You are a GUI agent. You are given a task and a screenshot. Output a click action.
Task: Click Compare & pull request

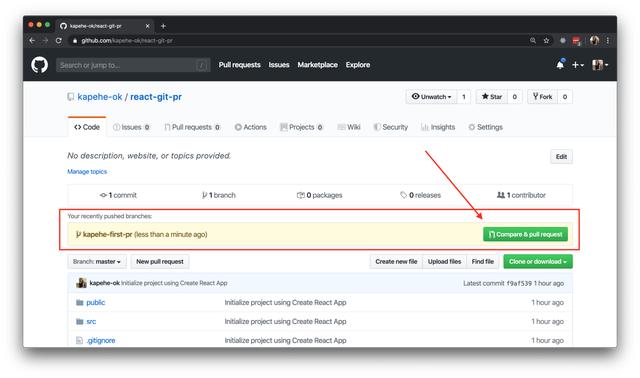click(525, 234)
